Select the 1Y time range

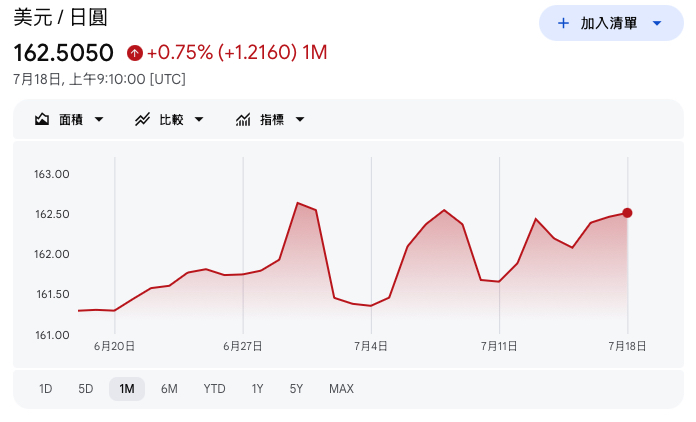pyautogui.click(x=257, y=389)
